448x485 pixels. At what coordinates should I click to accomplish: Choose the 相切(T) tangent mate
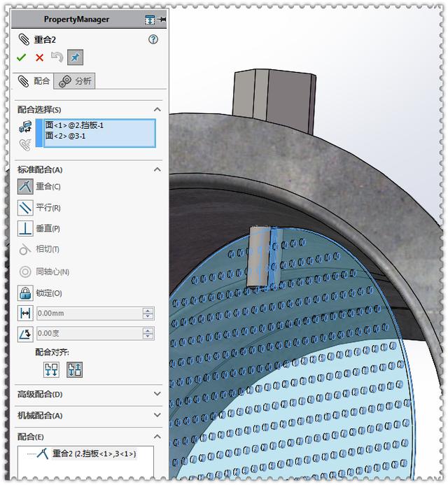point(25,249)
